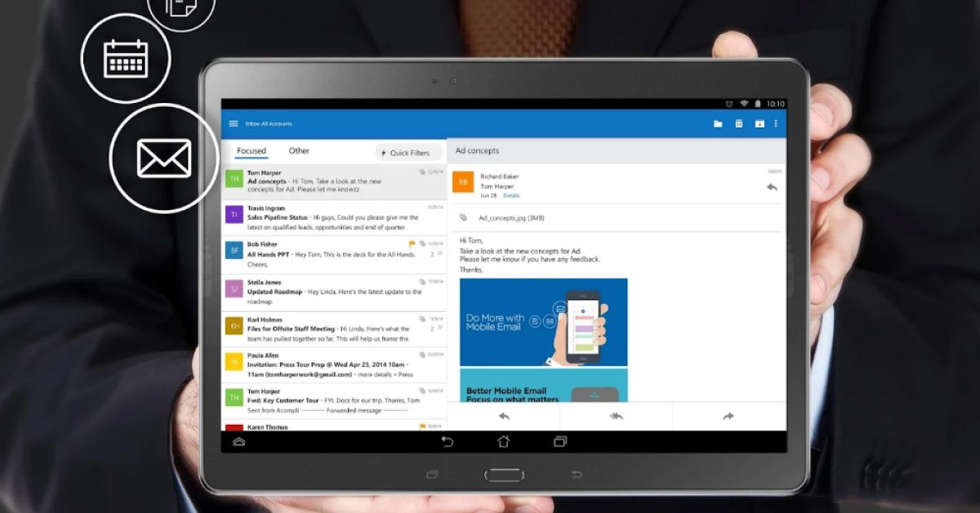The height and width of the screenshot is (513, 980).
Task: Archive the email via archive icon
Action: point(759,124)
